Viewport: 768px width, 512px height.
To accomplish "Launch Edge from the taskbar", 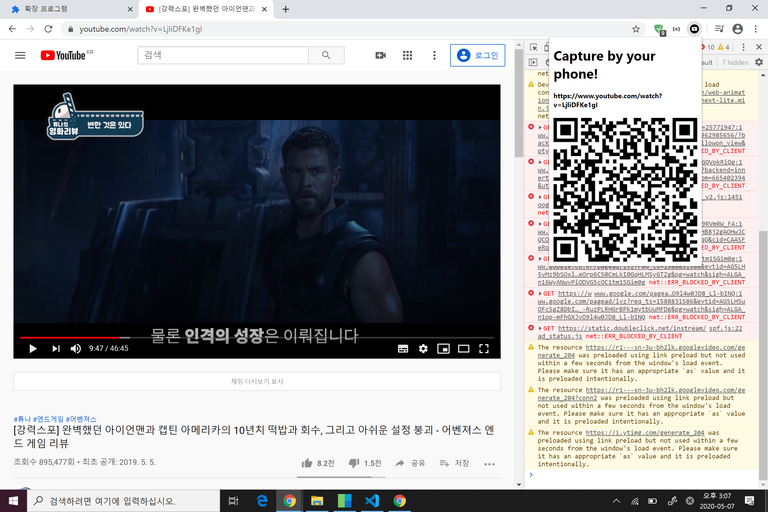I will [262, 501].
